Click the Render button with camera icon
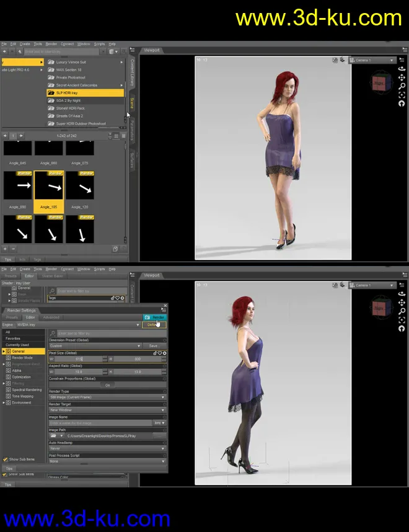The height and width of the screenshot is (532, 409). pos(154,317)
